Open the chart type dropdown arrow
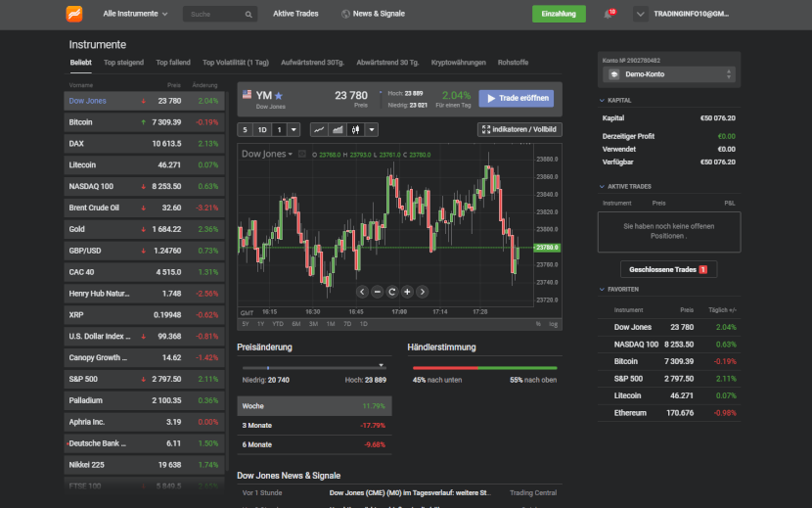Viewport: 812px width, 508px height. tap(372, 129)
